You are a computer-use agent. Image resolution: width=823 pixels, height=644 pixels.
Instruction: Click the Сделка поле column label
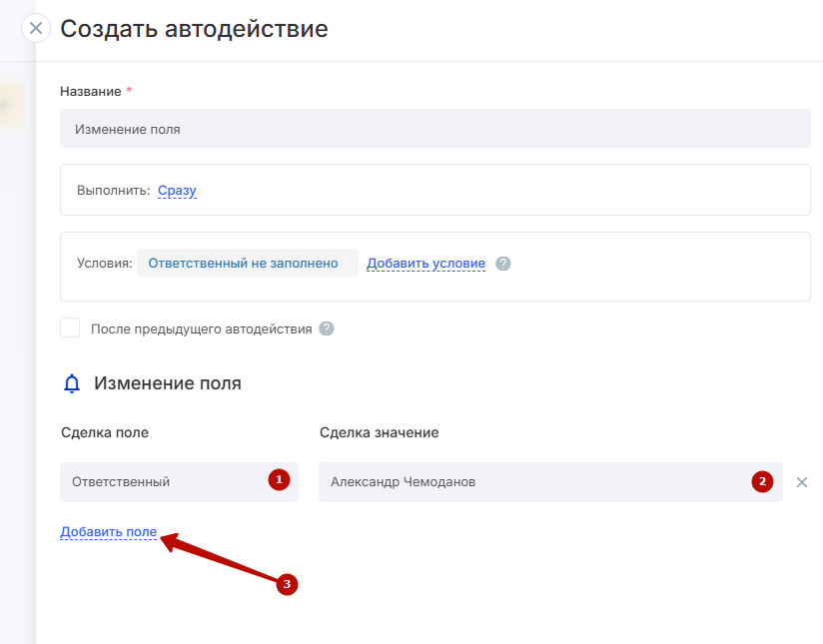105,432
